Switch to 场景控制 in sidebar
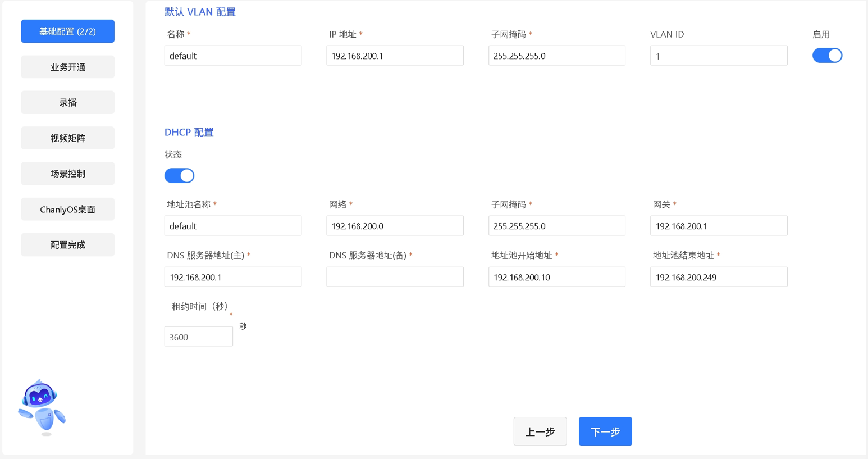The width and height of the screenshot is (868, 459). tap(68, 174)
